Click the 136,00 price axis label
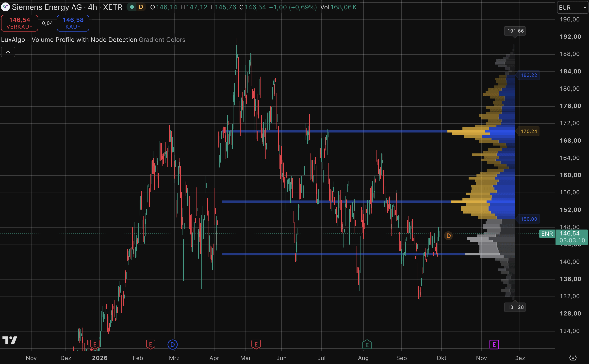Screen dimensions: 589x364 [x=570, y=279]
